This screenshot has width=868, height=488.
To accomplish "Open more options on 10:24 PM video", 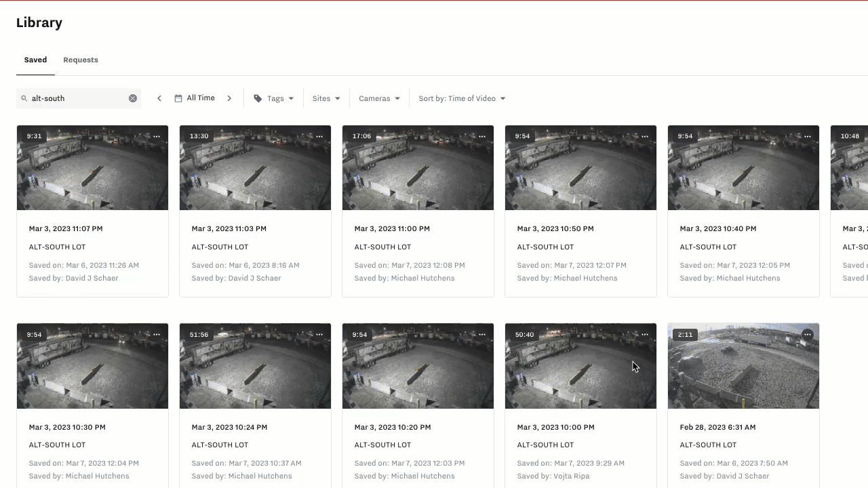I will pos(319,334).
